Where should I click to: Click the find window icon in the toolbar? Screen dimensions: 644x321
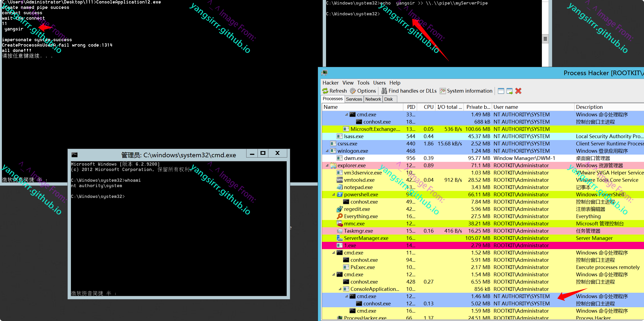[x=501, y=91]
